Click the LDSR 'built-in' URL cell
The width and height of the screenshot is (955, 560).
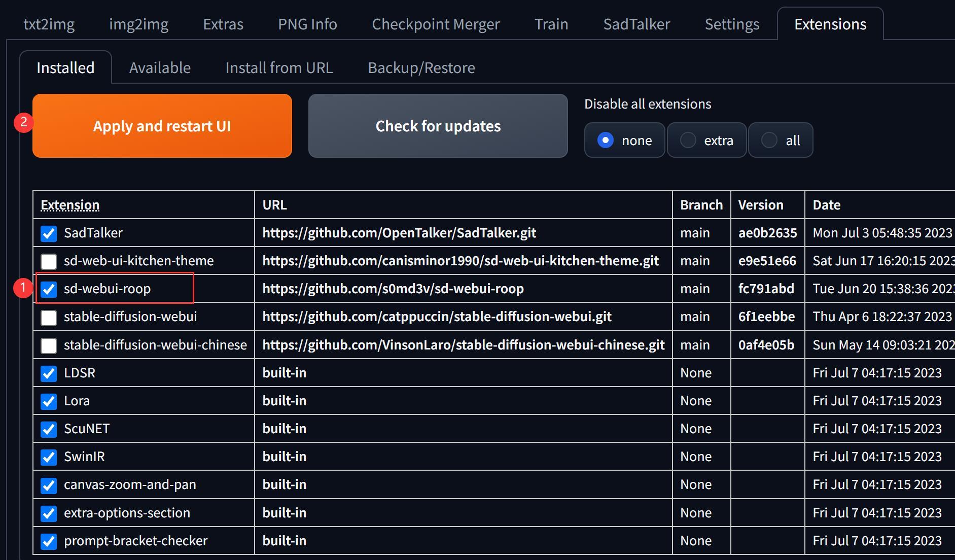coord(285,373)
